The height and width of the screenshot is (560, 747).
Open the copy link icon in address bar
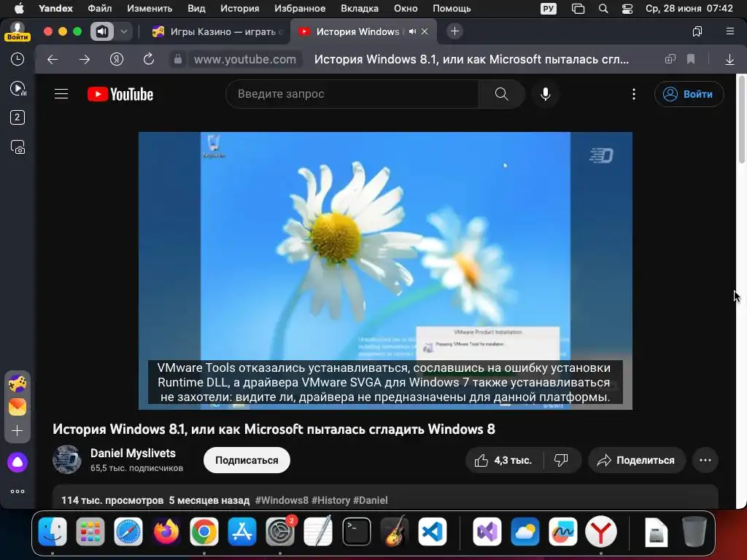click(x=670, y=59)
